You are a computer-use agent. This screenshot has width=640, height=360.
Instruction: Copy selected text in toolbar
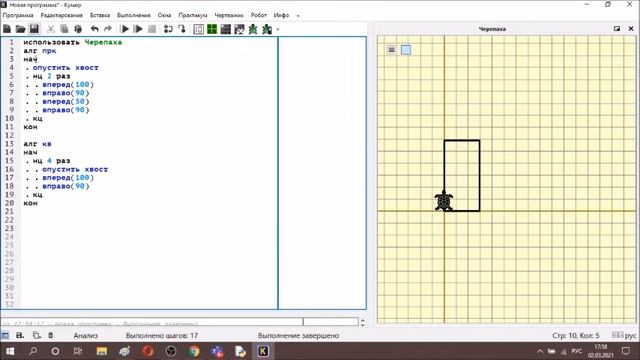[64, 29]
